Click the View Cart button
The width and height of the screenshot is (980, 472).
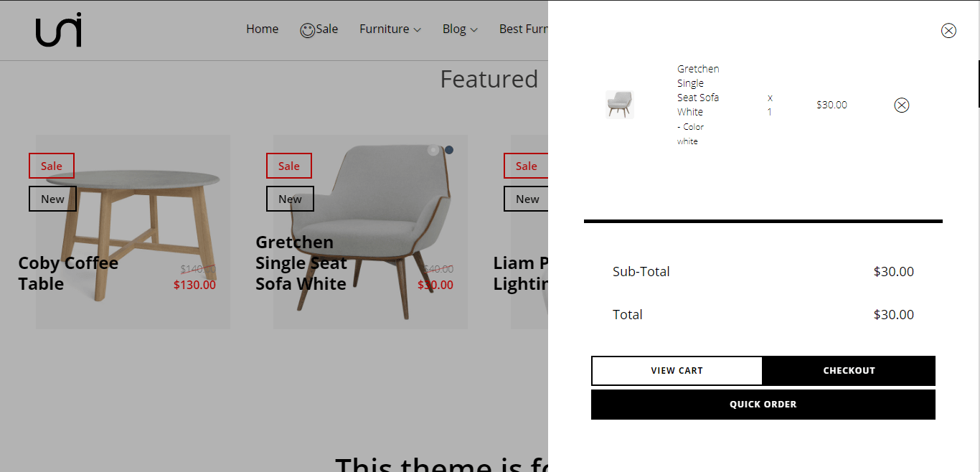pyautogui.click(x=677, y=371)
